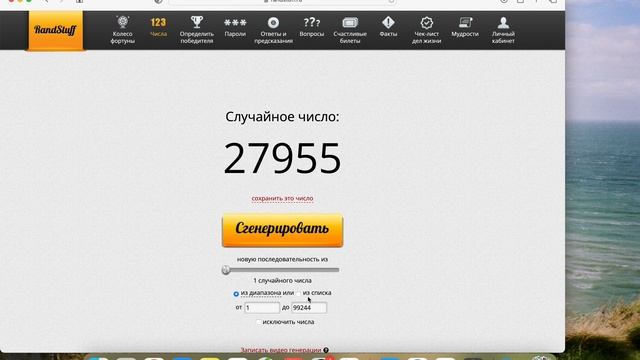Select the из диапазона radio button

tap(236, 294)
